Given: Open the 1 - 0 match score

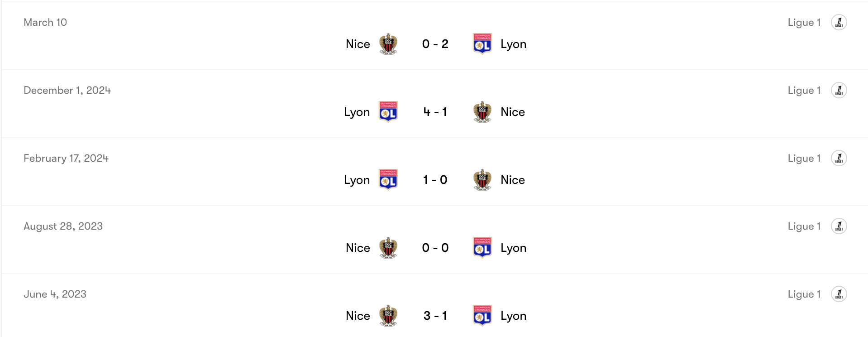Looking at the screenshot, I should (x=435, y=180).
